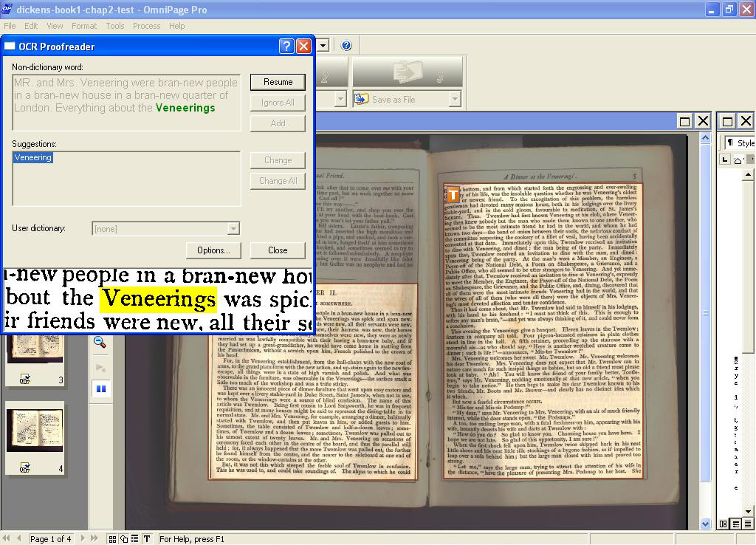Show image view icon in status bar
This screenshot has width=756, height=545.
(124, 539)
